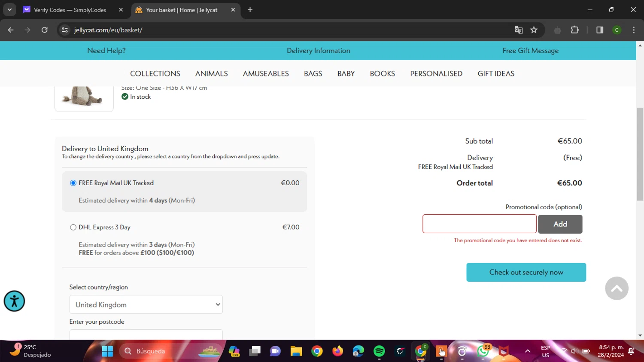
Task: Open the BABY menu
Action: (x=346, y=73)
